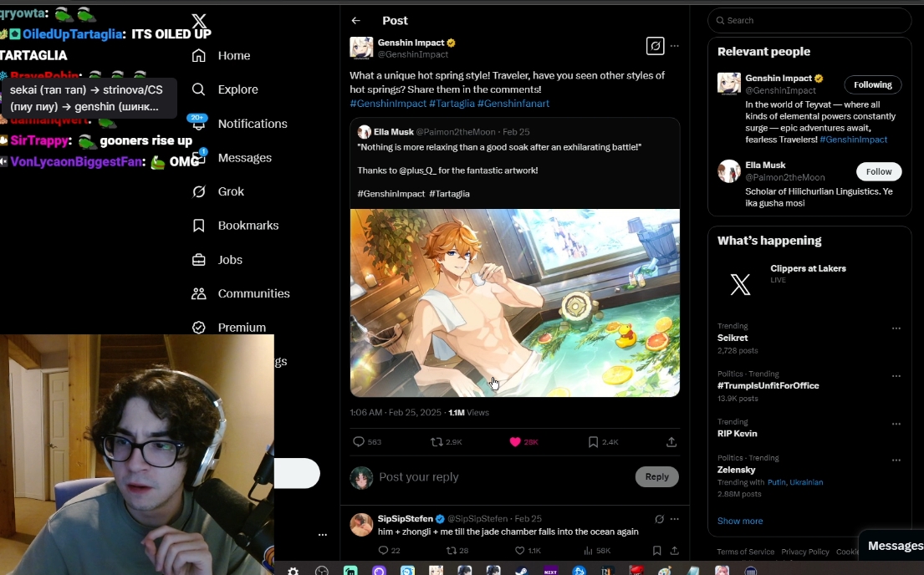Open the Tartaglia hot spring artwork
This screenshot has width=924, height=575.
pyautogui.click(x=515, y=303)
